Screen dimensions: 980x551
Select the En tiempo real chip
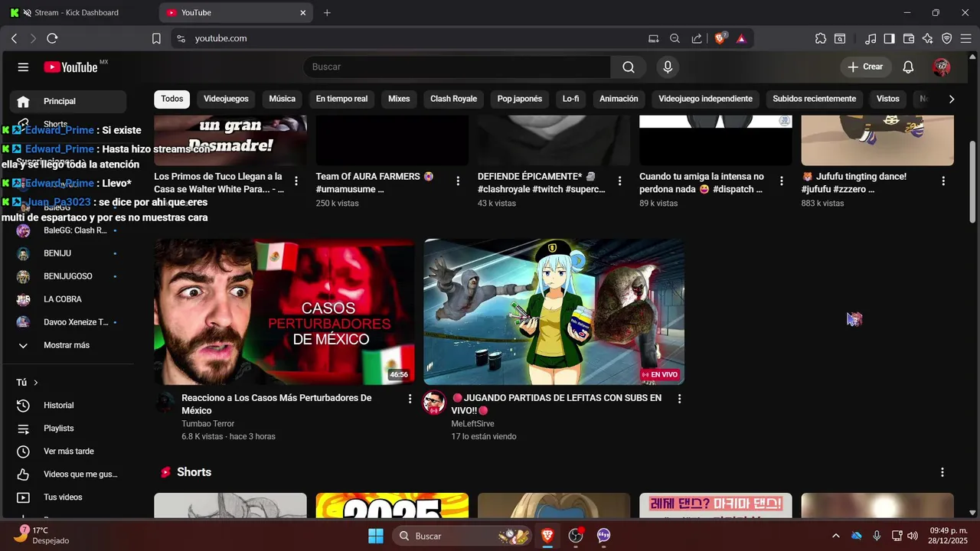click(341, 99)
